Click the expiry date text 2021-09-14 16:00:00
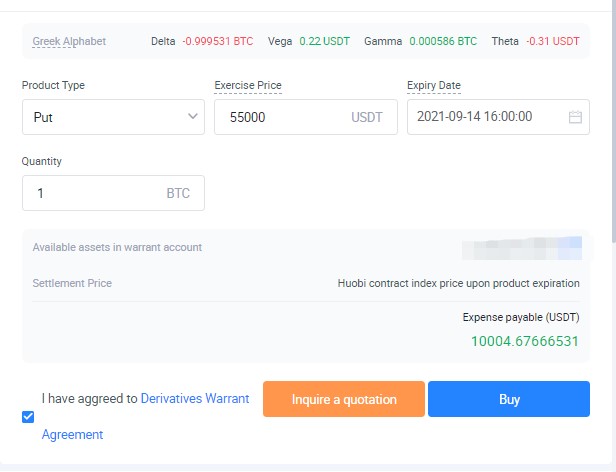This screenshot has height=472, width=616. (474, 117)
